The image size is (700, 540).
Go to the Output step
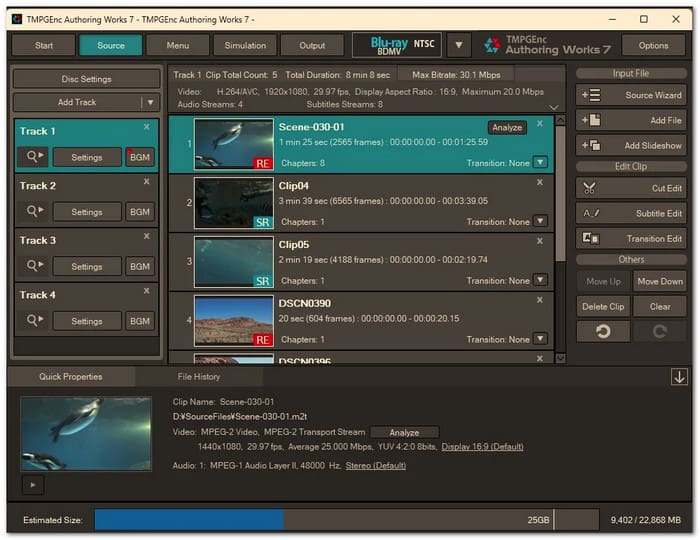click(x=312, y=46)
